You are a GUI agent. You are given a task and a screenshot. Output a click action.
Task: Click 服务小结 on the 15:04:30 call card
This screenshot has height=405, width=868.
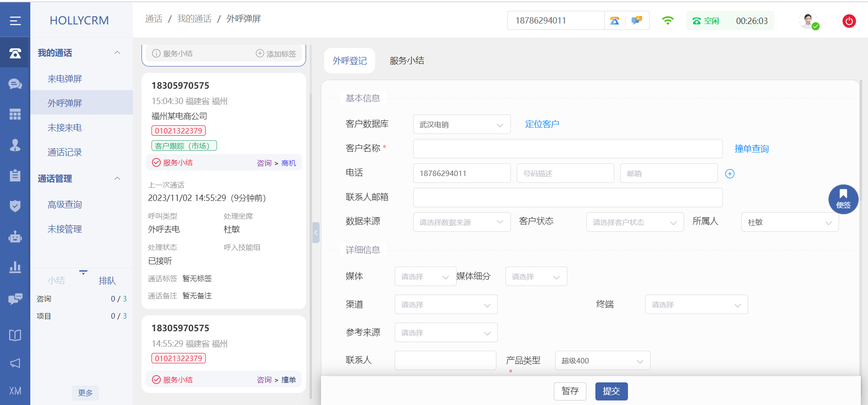tap(178, 162)
